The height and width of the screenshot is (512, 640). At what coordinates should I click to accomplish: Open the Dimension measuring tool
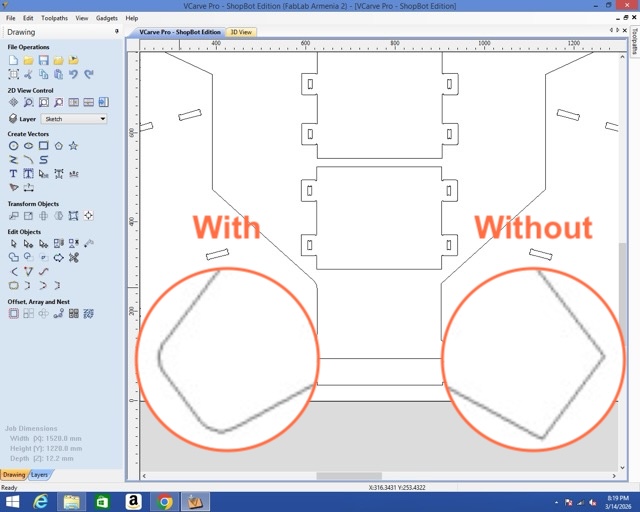pos(28,188)
